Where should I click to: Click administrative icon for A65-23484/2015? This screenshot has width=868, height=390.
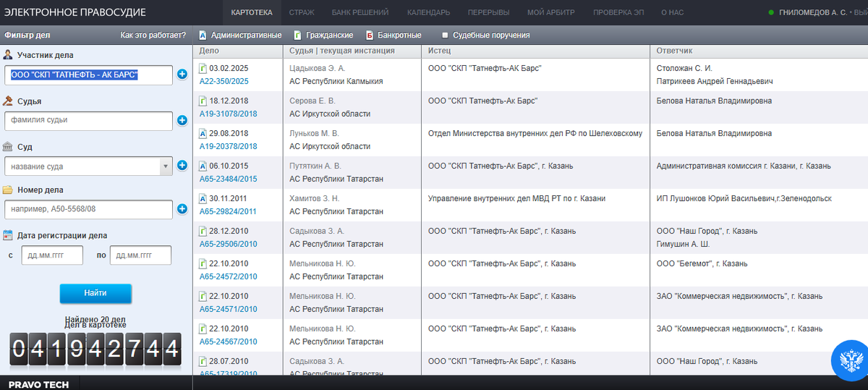tap(203, 166)
